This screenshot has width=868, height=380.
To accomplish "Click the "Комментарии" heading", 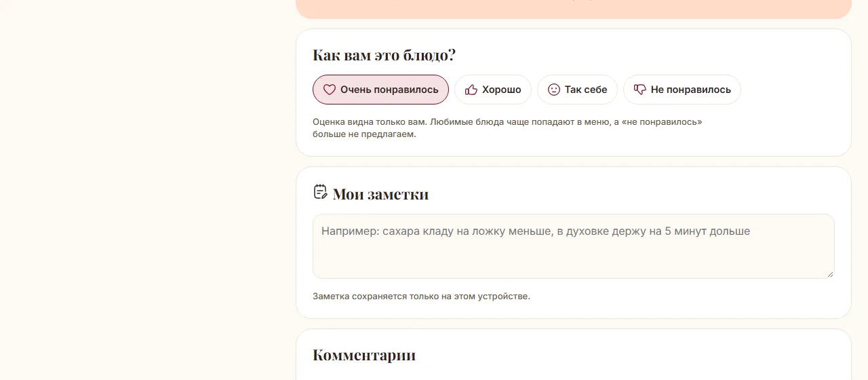I will [x=364, y=355].
